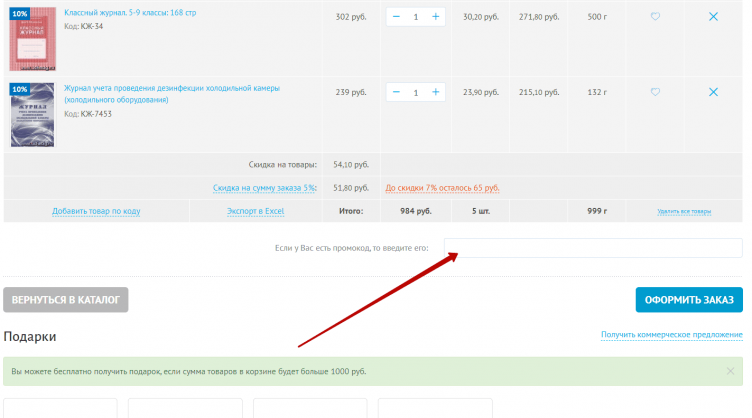Increase quantity of Классный журнал
The image size is (752, 418).
(436, 17)
